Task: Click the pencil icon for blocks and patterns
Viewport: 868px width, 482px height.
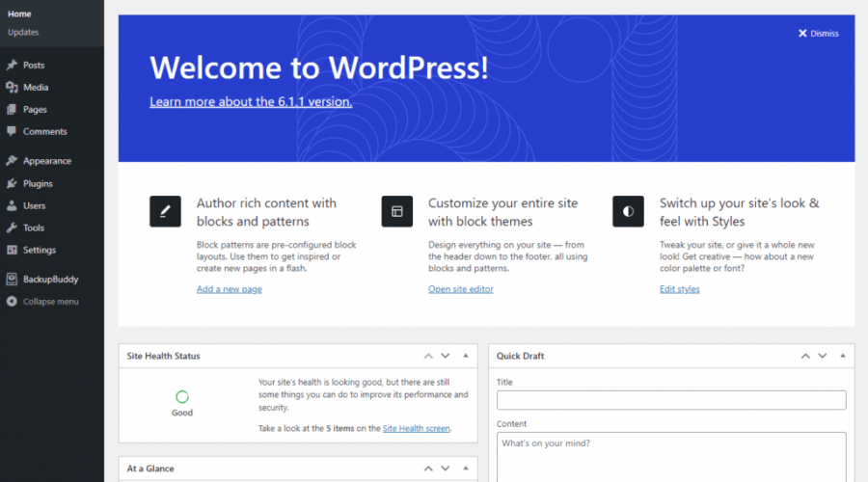Action: [x=165, y=211]
